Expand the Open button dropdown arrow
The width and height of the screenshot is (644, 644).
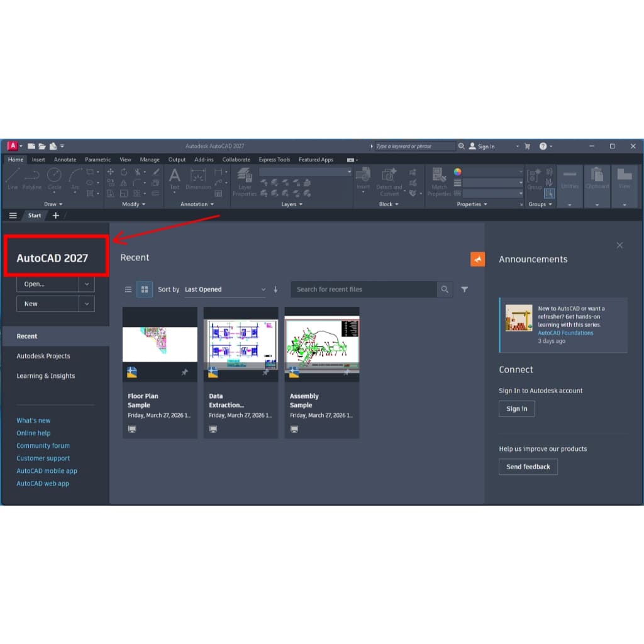pos(87,284)
